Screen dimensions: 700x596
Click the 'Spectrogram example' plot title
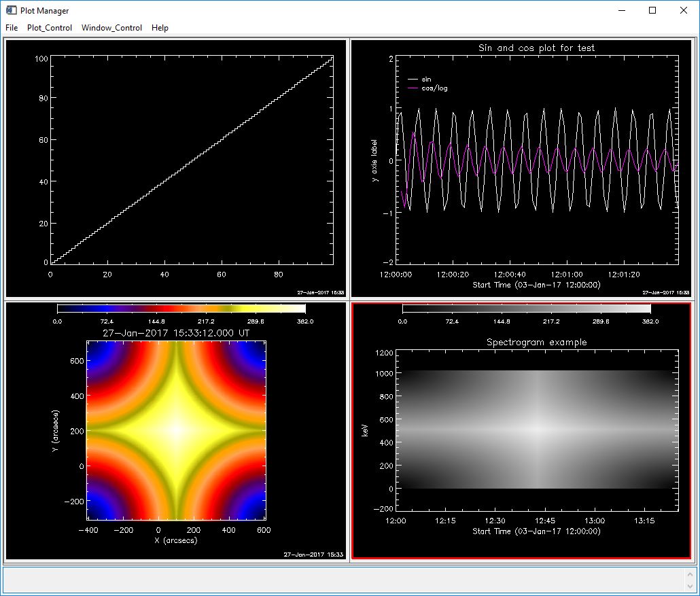[536, 342]
